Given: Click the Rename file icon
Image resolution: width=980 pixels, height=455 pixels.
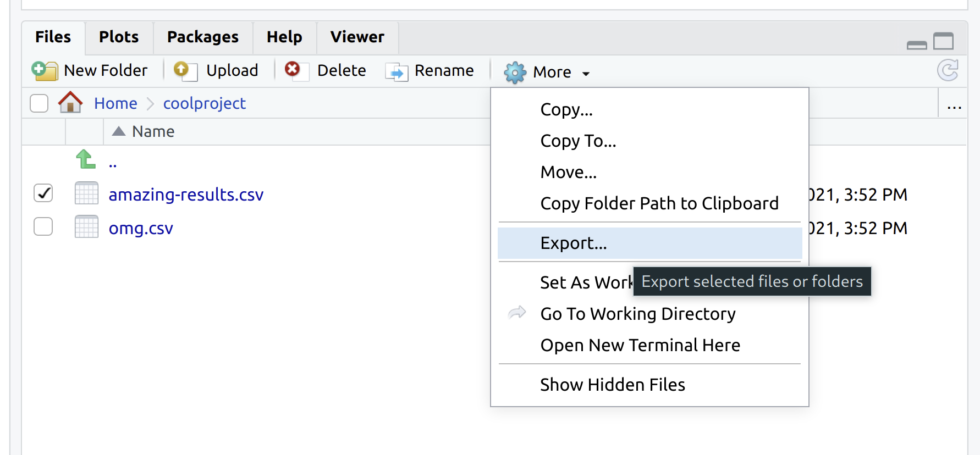Looking at the screenshot, I should coord(397,71).
